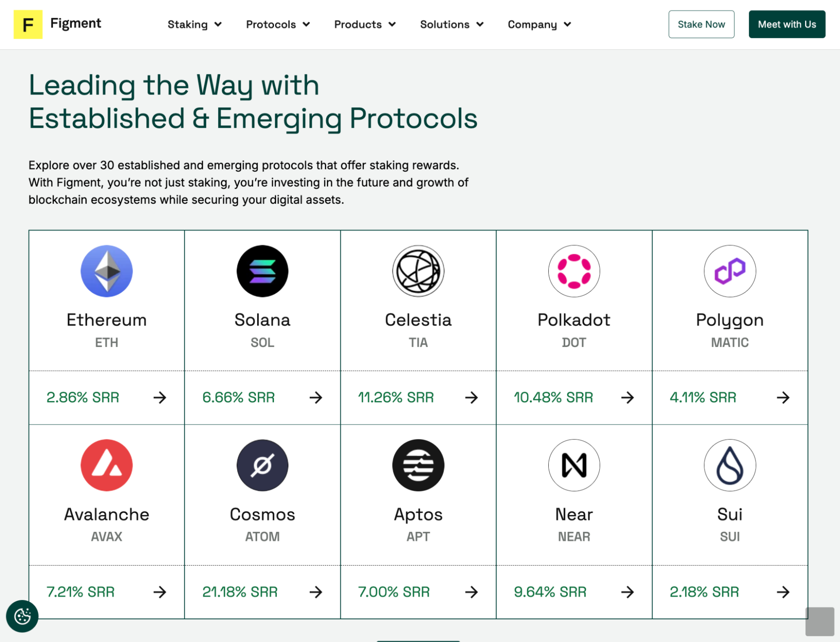Expand the Staking dropdown menu
Screen dimensions: 840x642
[x=194, y=24]
